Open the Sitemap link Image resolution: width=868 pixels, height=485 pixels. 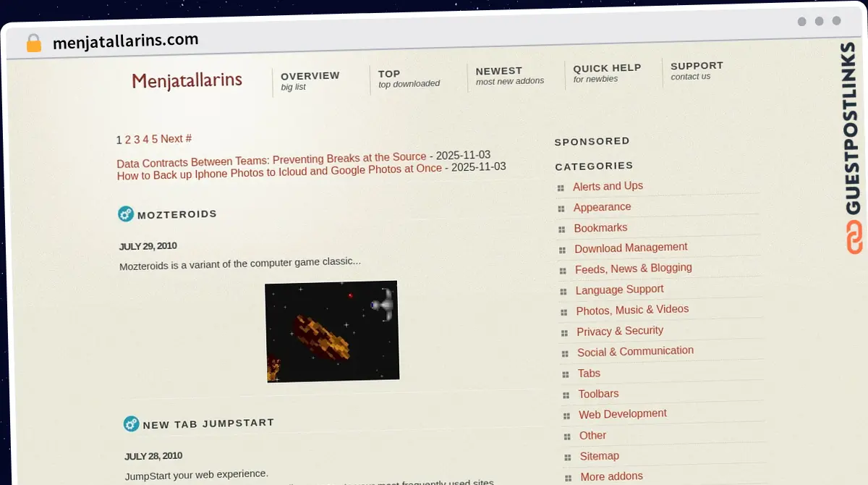pyautogui.click(x=599, y=456)
